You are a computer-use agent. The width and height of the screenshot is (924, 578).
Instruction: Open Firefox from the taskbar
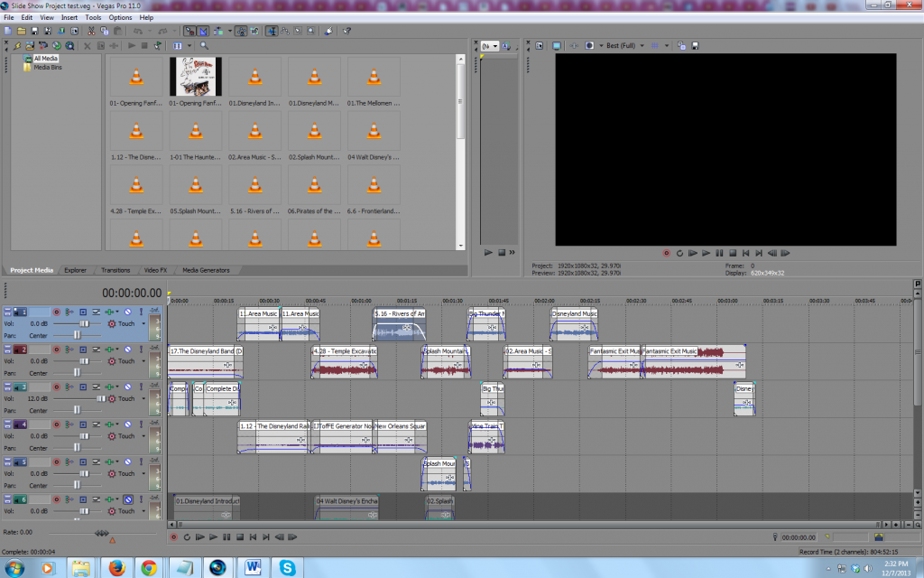point(116,568)
